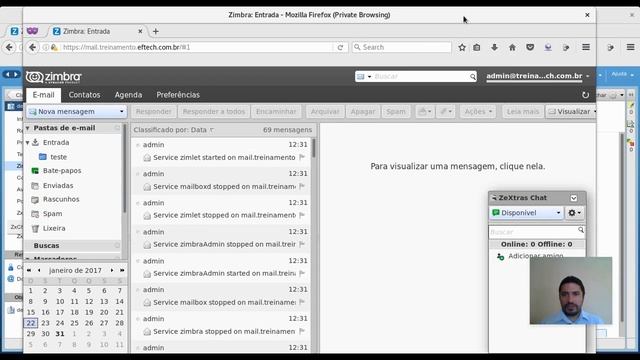The image size is (640, 360).
Task: Click the Zimbra search magnifier icon
Action: point(472,76)
